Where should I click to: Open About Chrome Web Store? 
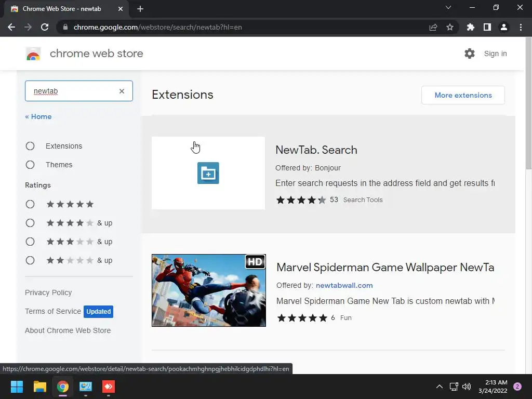click(68, 330)
